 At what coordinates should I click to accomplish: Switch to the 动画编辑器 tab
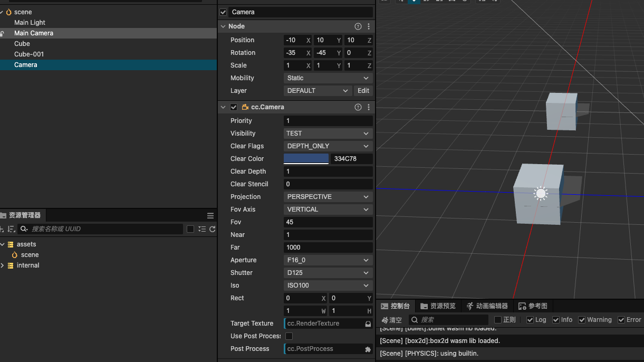[487, 306]
